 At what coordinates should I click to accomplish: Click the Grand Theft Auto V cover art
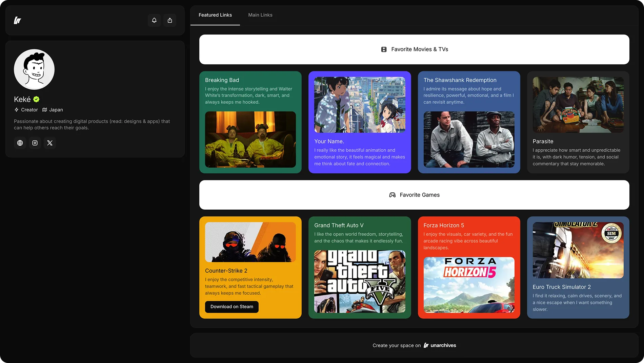[x=360, y=282]
